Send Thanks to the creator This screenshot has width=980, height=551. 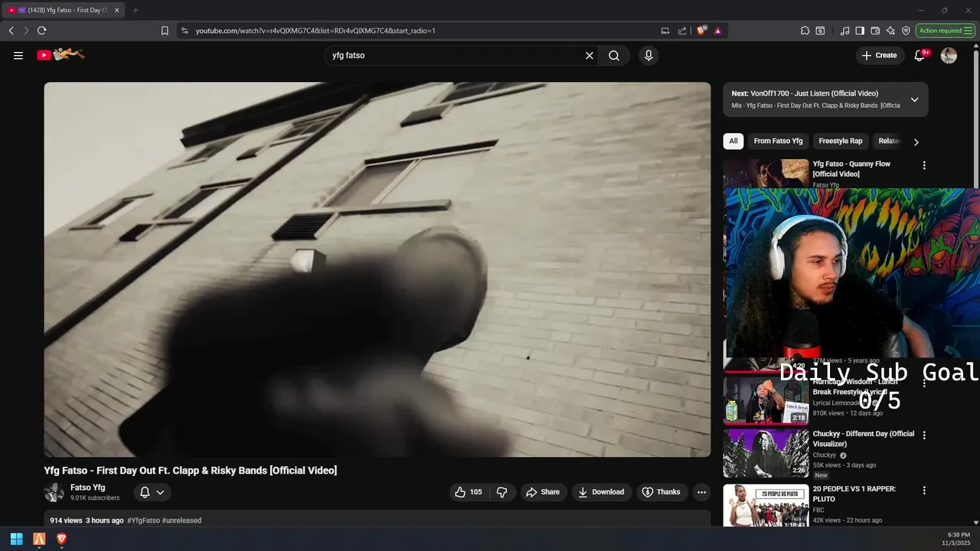coord(661,492)
